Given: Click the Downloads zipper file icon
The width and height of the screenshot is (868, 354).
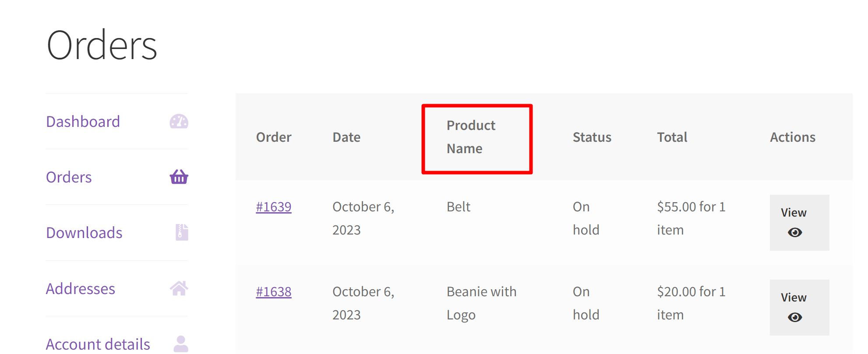Looking at the screenshot, I should 181,232.
